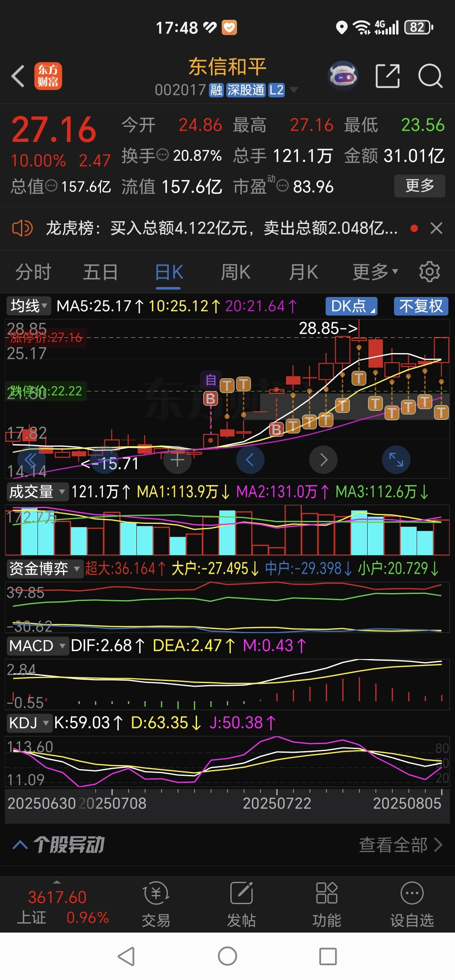Screen dimensions: 455x980
Task: Move chart cursor left one candle
Action: 250,459
